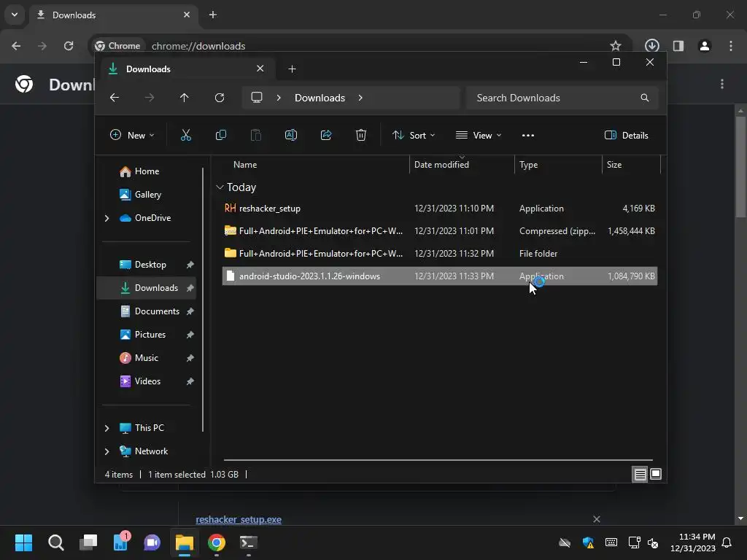The height and width of the screenshot is (560, 747).
Task: Open Chrome side panel icon
Action: click(x=678, y=46)
